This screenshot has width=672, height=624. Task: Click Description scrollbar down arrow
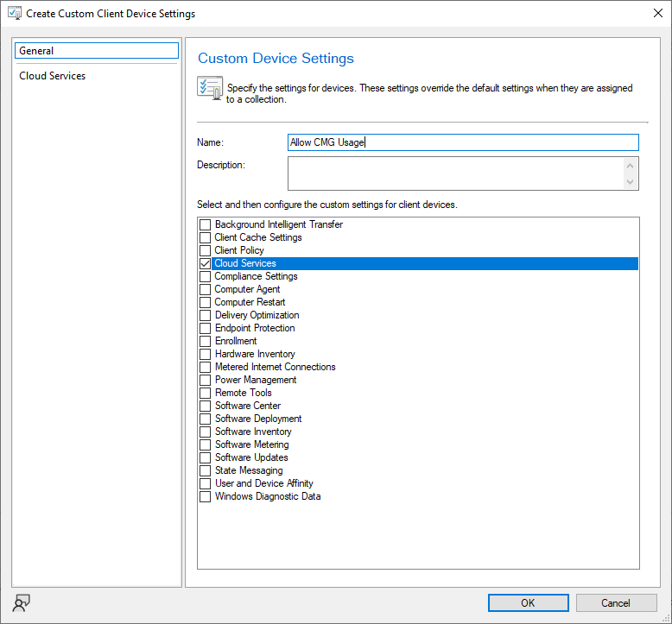[631, 181]
